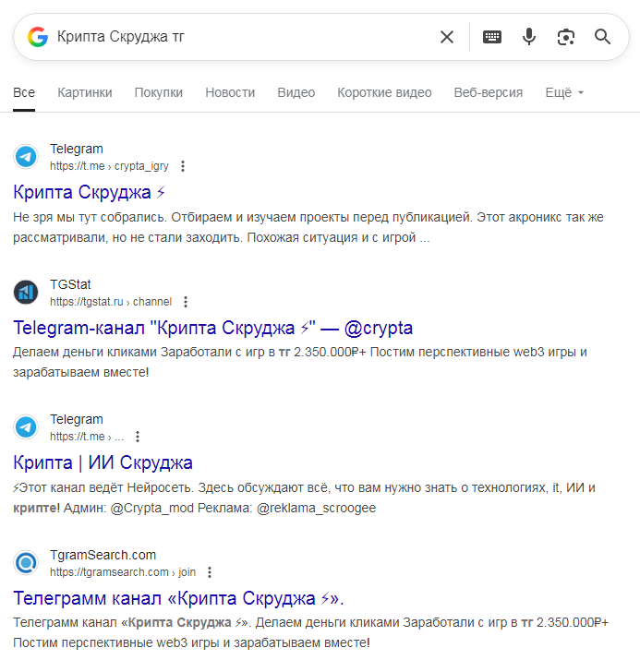640x672 pixels.
Task: Open the virtual keyboard input tool
Action: click(492, 37)
